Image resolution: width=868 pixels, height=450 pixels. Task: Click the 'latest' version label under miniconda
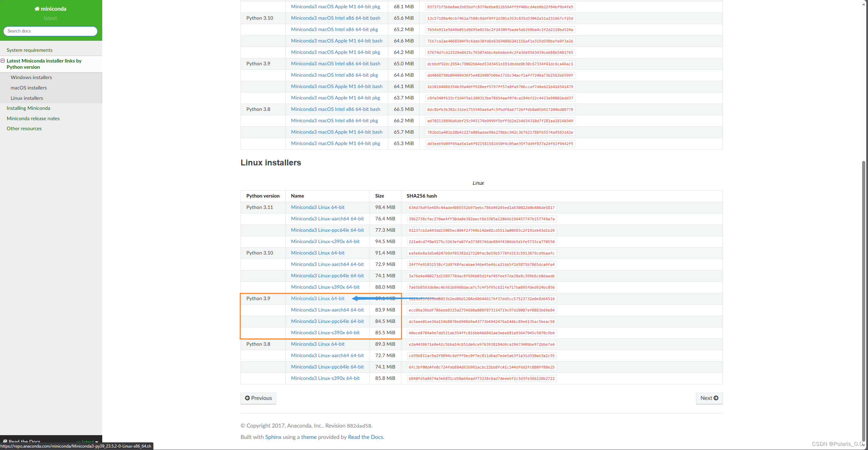tap(50, 18)
